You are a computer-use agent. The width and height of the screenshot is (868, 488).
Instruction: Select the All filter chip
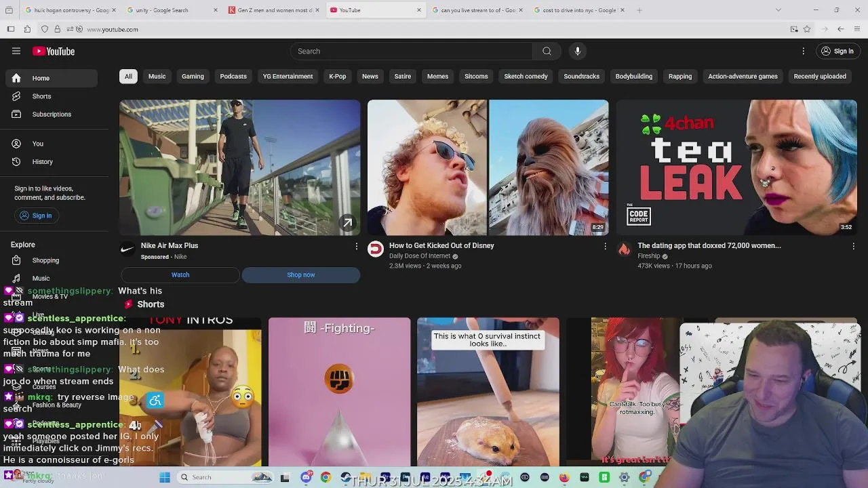tap(128, 76)
